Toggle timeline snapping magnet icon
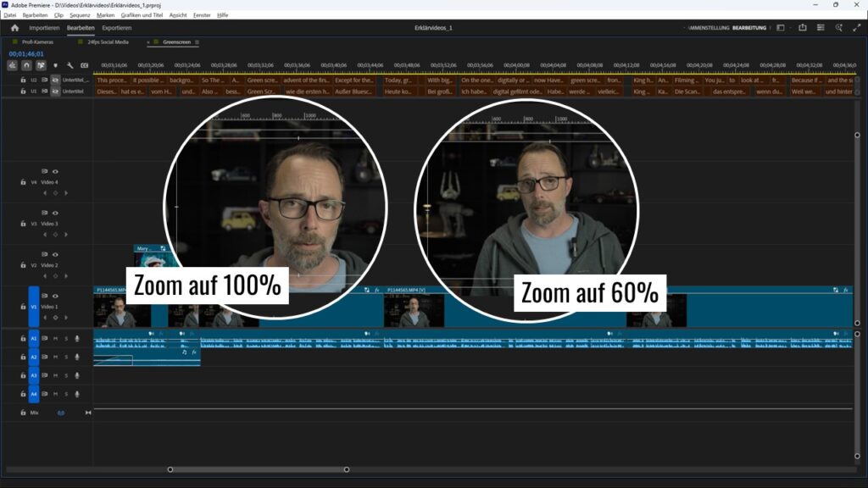The width and height of the screenshot is (868, 488). [26, 65]
